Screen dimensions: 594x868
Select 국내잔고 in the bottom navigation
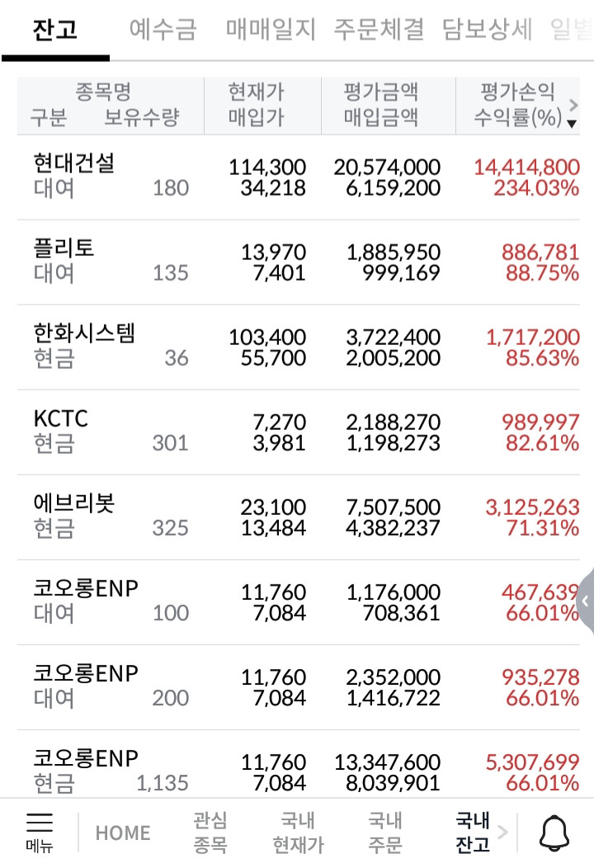point(473,833)
